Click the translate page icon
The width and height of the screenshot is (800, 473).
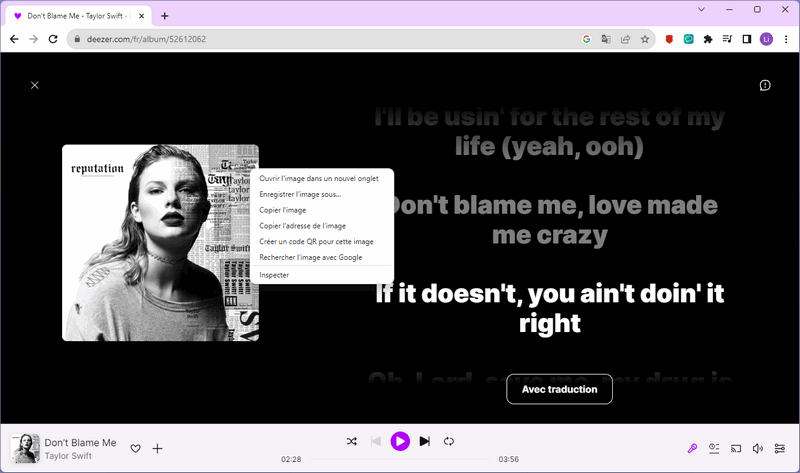[606, 39]
